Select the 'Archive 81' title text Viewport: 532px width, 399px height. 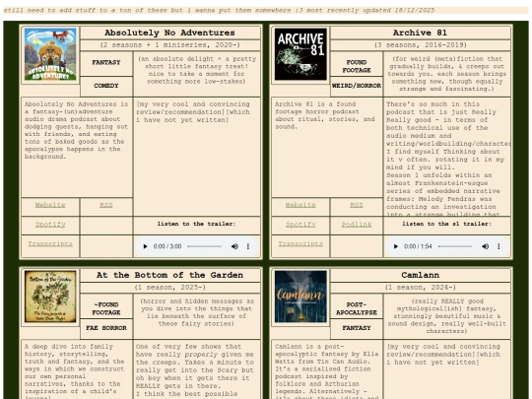coord(420,33)
